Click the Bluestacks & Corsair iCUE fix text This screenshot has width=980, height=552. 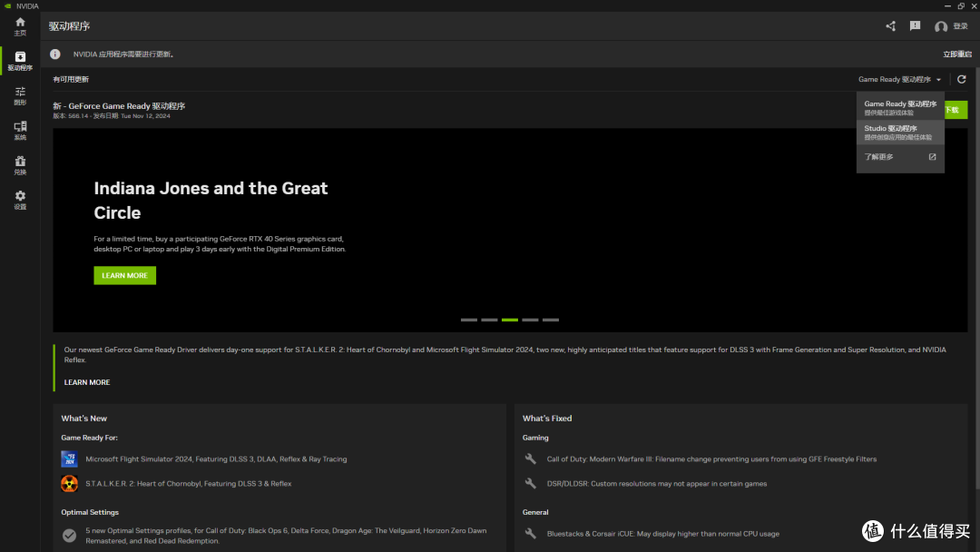coord(663,533)
